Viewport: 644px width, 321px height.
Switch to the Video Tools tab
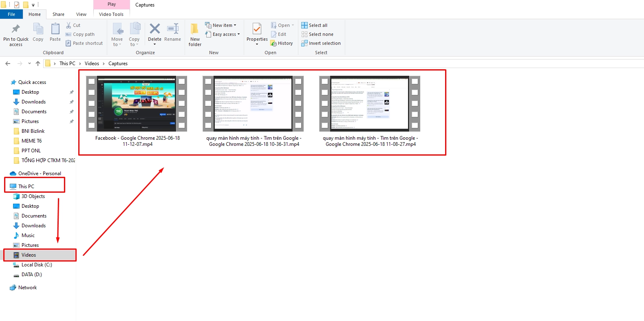point(111,14)
